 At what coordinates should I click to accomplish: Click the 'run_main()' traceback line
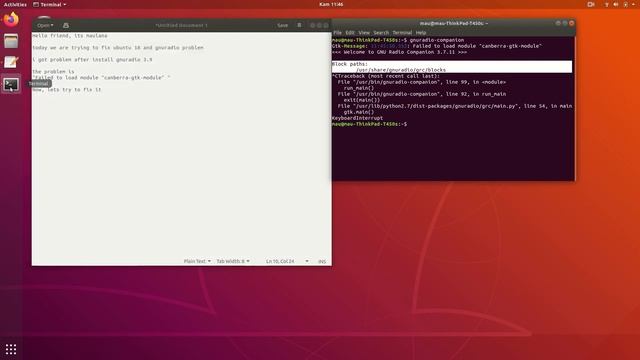point(358,88)
